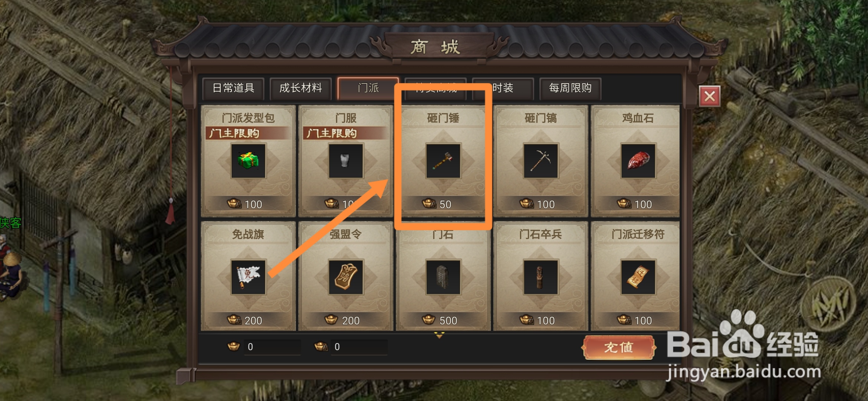Open the 成长材料 tab
The width and height of the screenshot is (868, 401).
click(301, 88)
